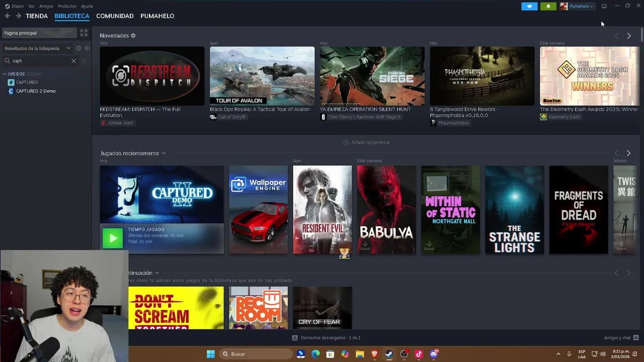644x362 pixels.
Task: Open Brave browser from the taskbar
Action: [374, 354]
